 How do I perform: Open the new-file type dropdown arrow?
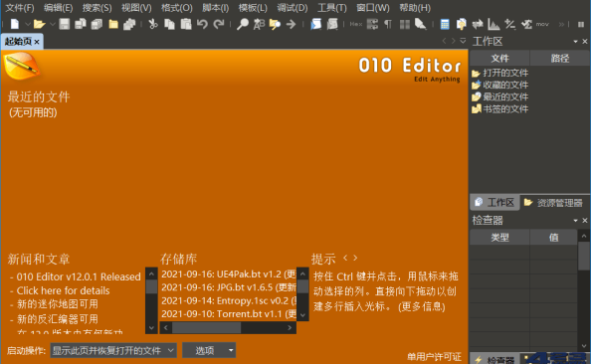coord(28,24)
